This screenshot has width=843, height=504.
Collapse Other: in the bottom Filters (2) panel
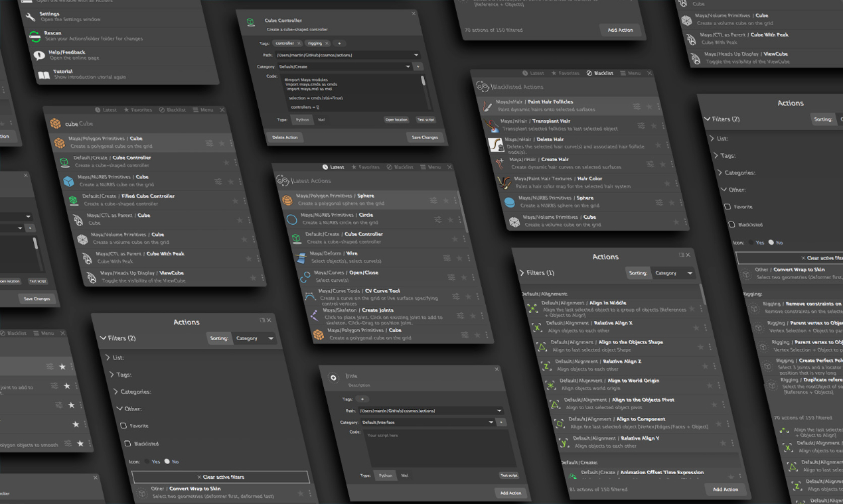pyautogui.click(x=120, y=409)
